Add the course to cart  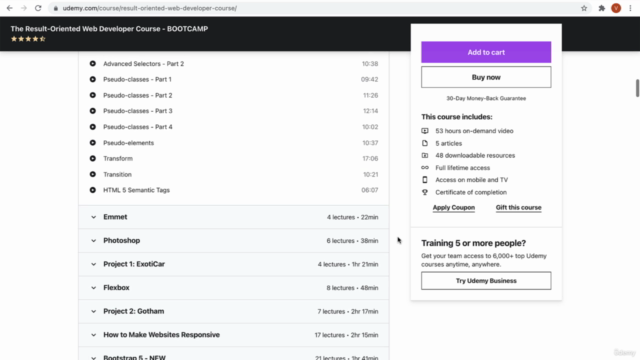point(486,52)
